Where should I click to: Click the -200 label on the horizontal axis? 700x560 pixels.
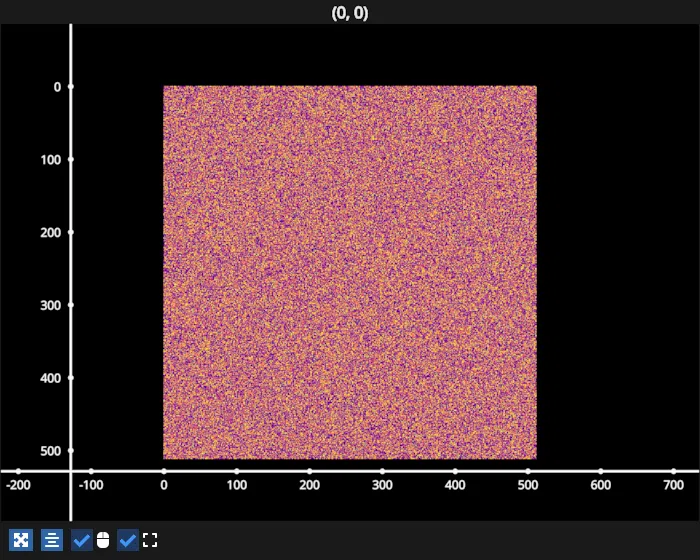[x=18, y=485]
